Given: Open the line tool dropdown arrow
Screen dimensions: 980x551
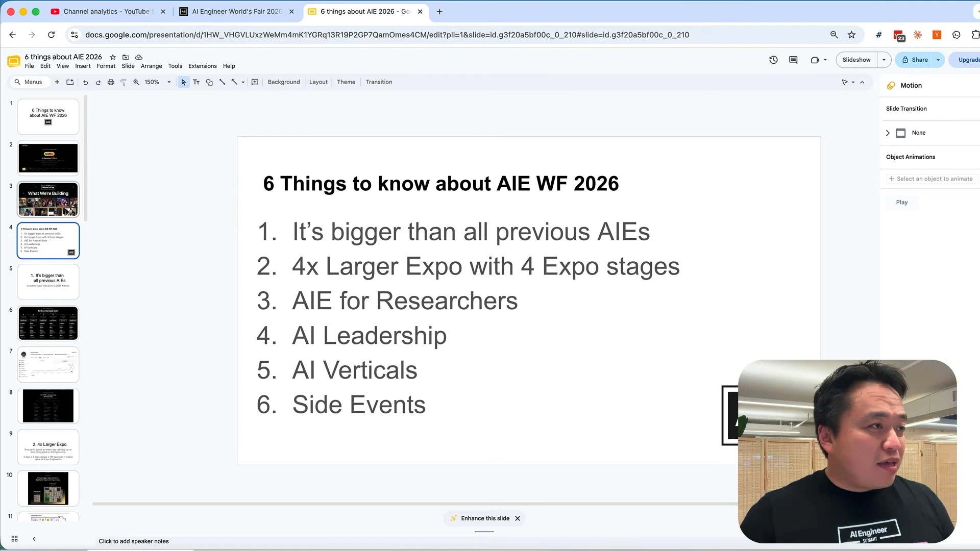Looking at the screenshot, I should [x=243, y=82].
